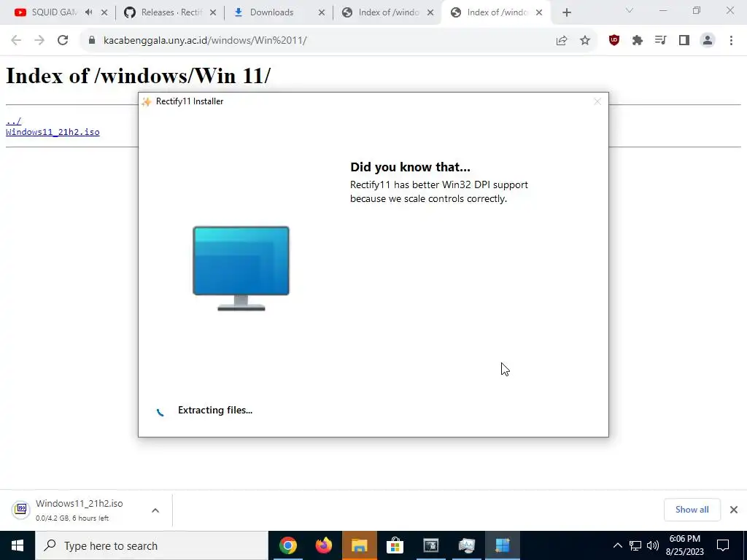
Task: Open uBlock Origin extension
Action: point(614,41)
